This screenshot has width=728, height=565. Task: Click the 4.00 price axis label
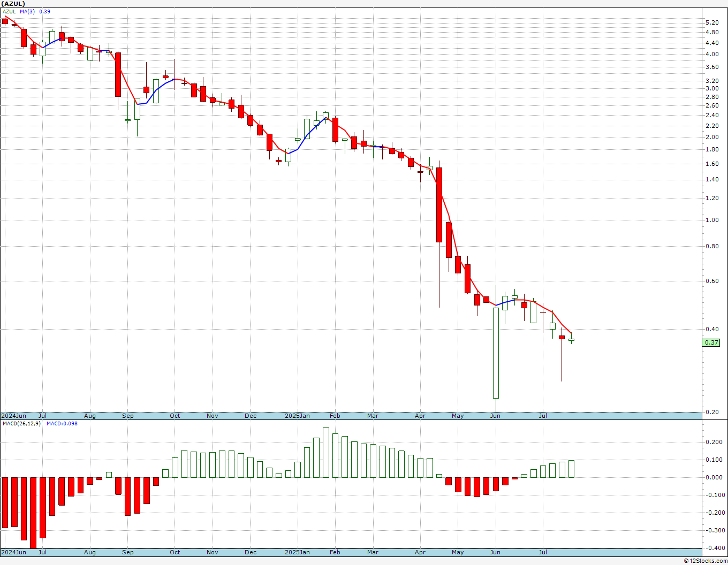pos(712,54)
